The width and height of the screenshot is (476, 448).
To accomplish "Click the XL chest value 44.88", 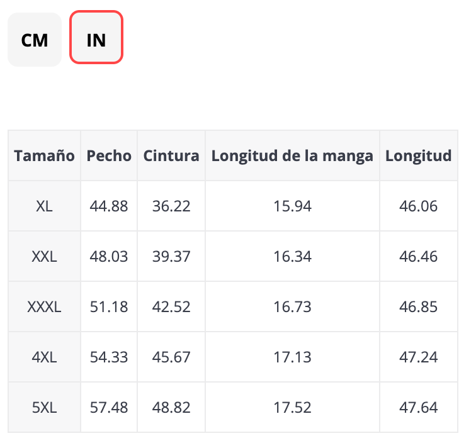I will click(x=109, y=206).
